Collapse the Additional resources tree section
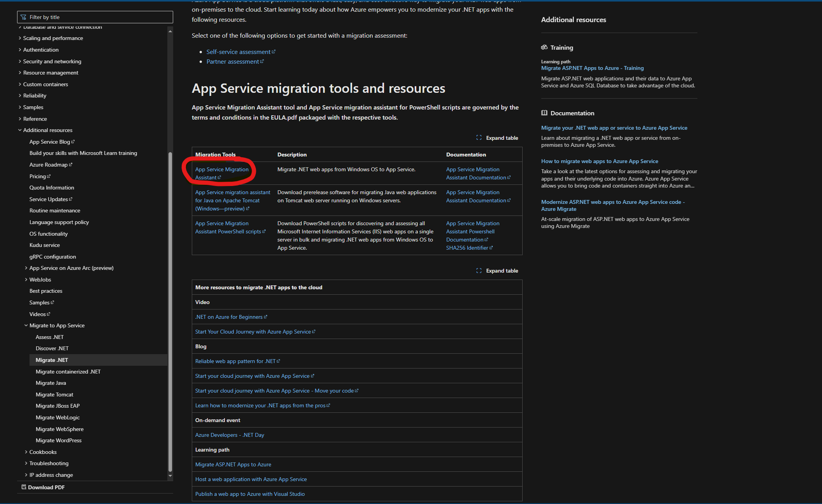The width and height of the screenshot is (822, 504). point(20,130)
